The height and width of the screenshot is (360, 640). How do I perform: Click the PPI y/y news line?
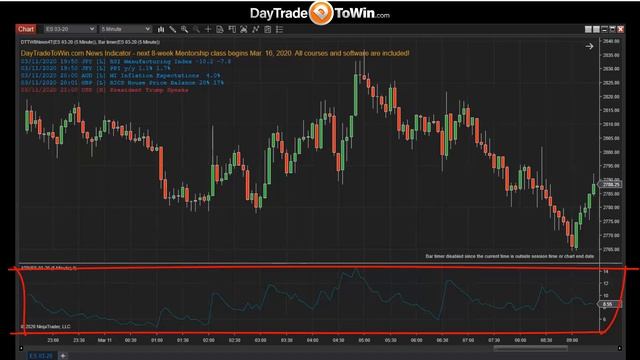96,68
